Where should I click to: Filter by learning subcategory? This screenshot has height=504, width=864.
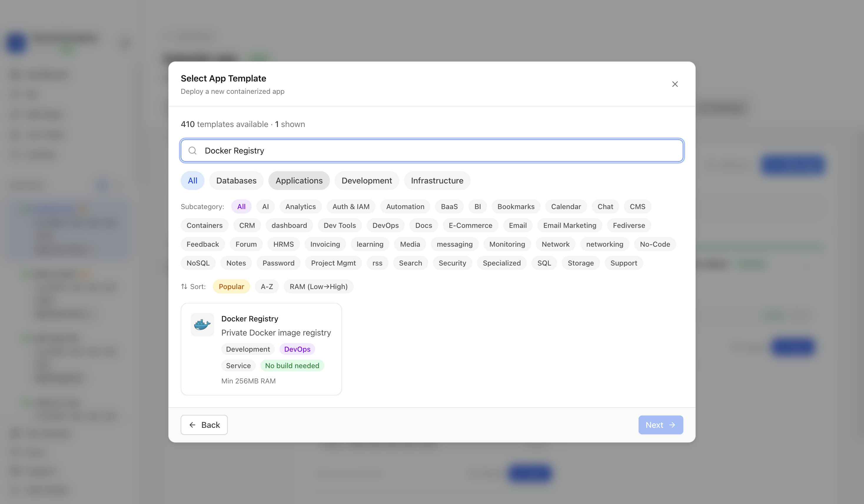click(370, 244)
